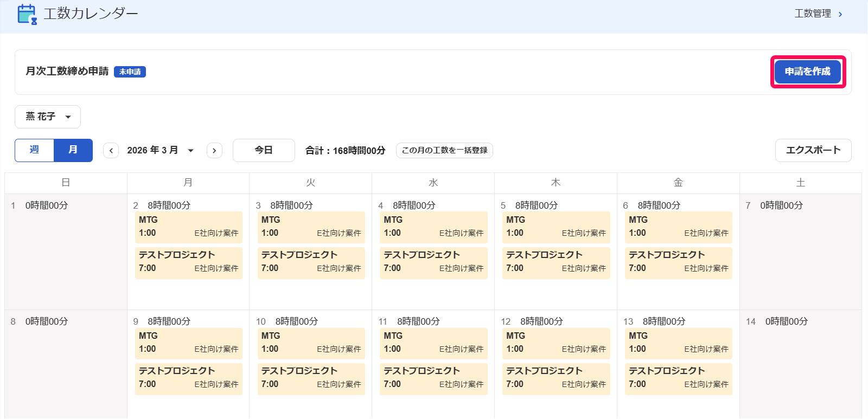Screen dimensions: 868x419
Task: Click the 未申請 status badge
Action: pyautogui.click(x=130, y=72)
